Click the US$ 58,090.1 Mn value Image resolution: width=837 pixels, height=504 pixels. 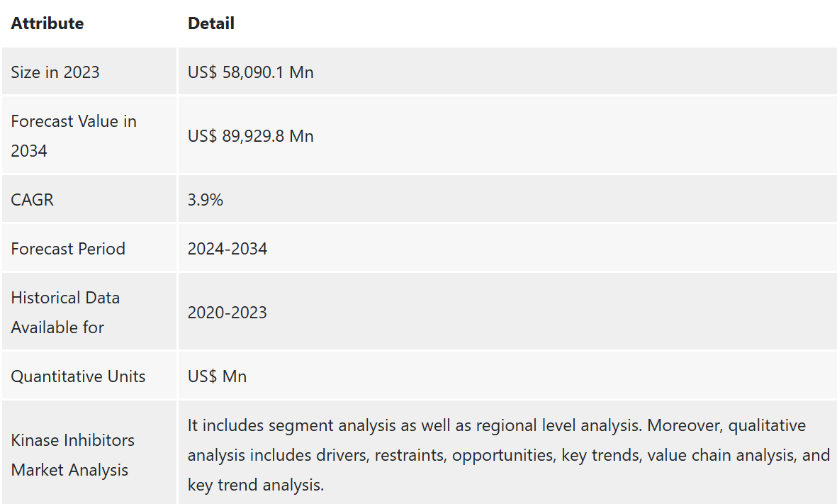tap(250, 72)
